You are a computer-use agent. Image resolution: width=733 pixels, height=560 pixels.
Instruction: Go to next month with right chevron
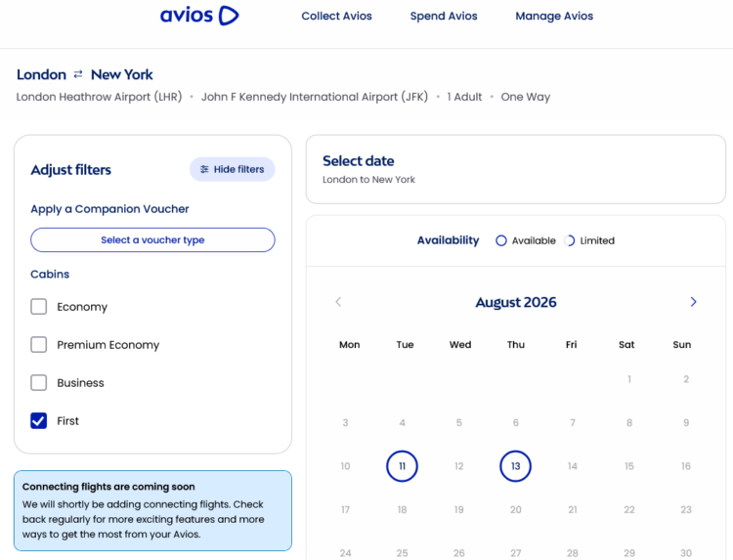[x=693, y=302]
